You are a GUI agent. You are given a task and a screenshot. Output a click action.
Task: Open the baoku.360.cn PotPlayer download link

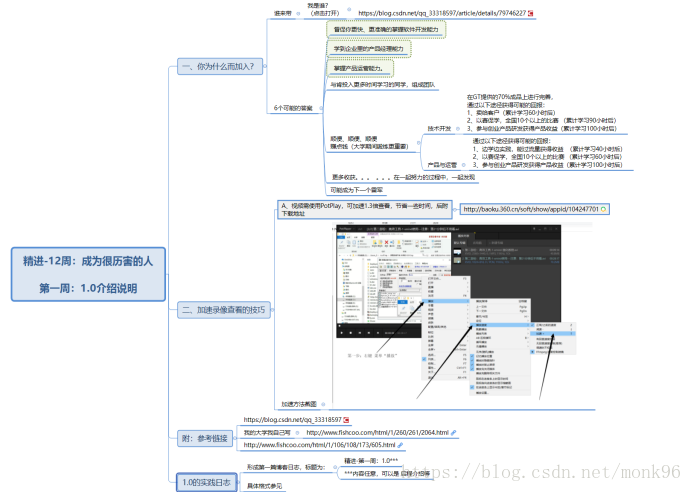tap(531, 209)
